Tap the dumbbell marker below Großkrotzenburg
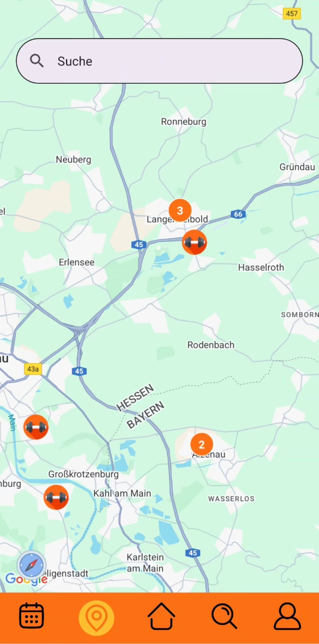 point(56,497)
